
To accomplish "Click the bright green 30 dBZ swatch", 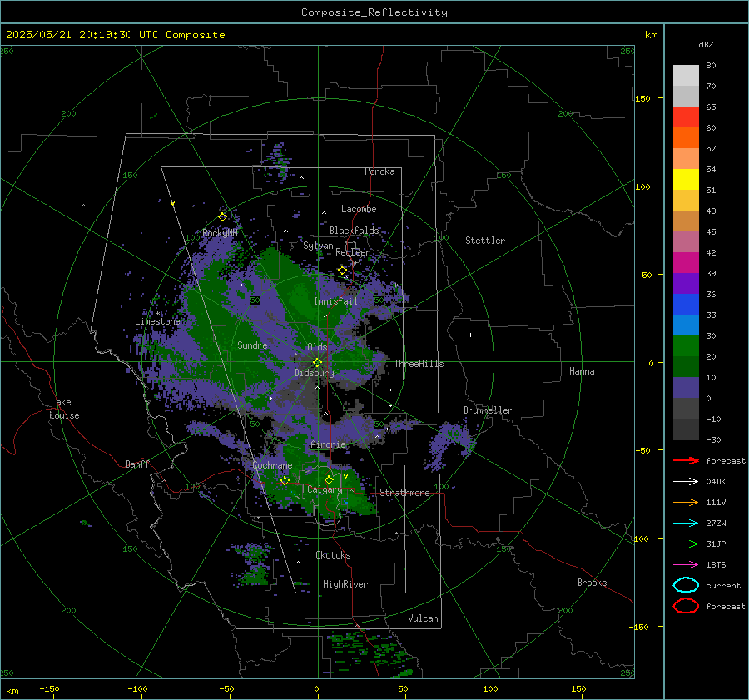I will (686, 346).
